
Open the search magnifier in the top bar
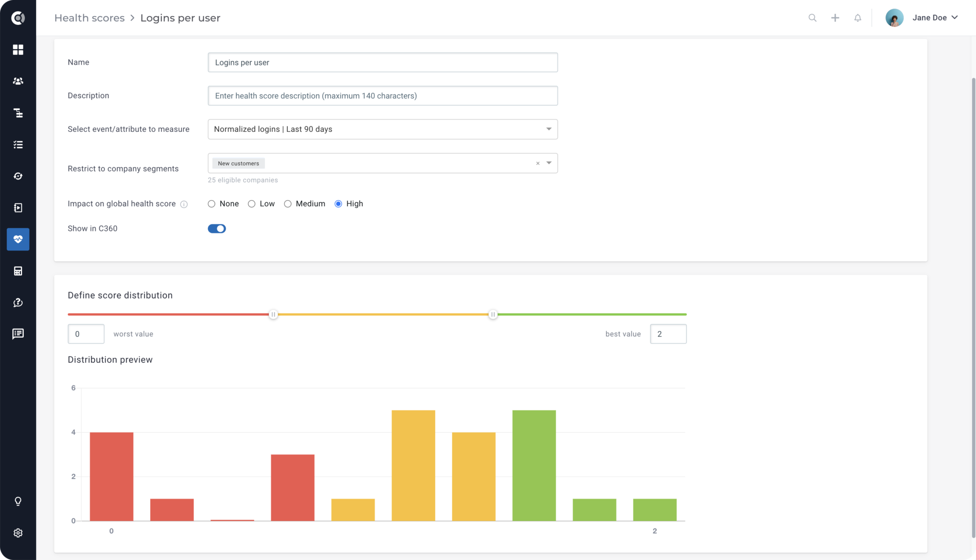[x=813, y=18]
